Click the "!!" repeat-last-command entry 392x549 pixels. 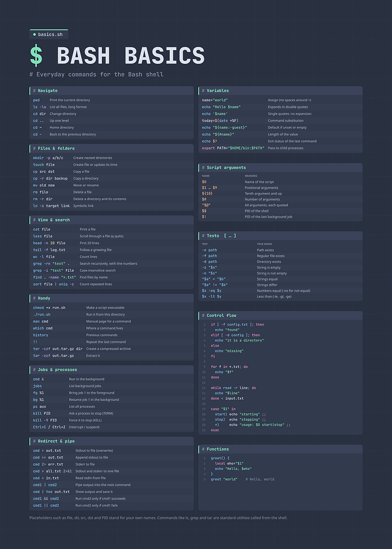click(35, 342)
